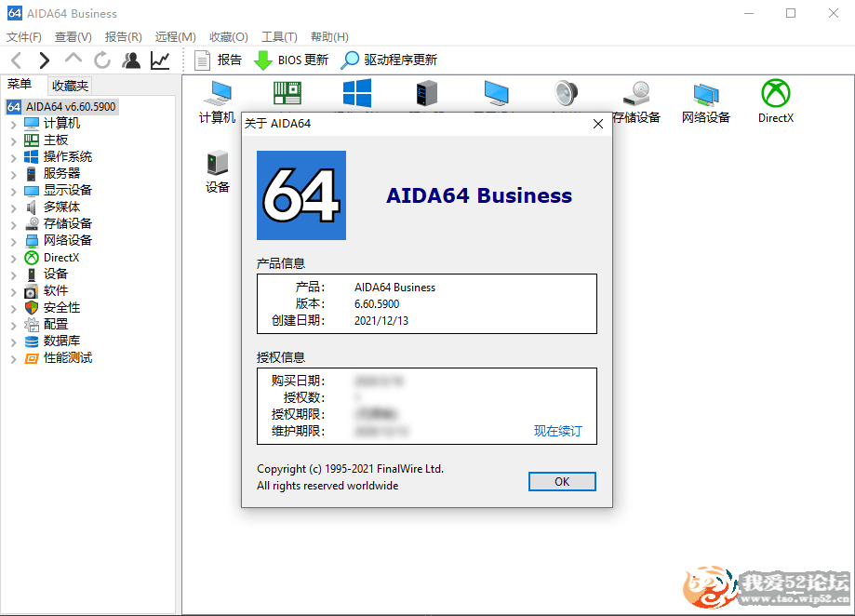The width and height of the screenshot is (855, 616).
Task: Click the BIOS 更新 toolbar button
Action: pos(291,60)
